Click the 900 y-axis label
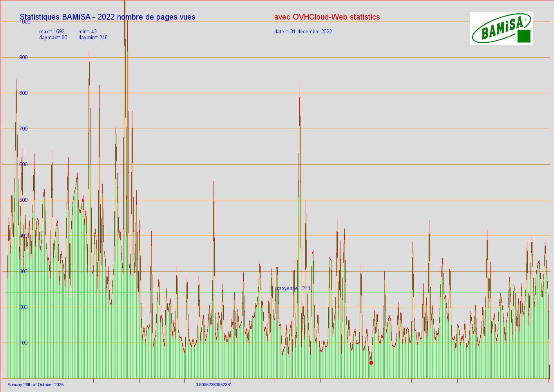Screen dimensions: 554x392 coord(24,58)
